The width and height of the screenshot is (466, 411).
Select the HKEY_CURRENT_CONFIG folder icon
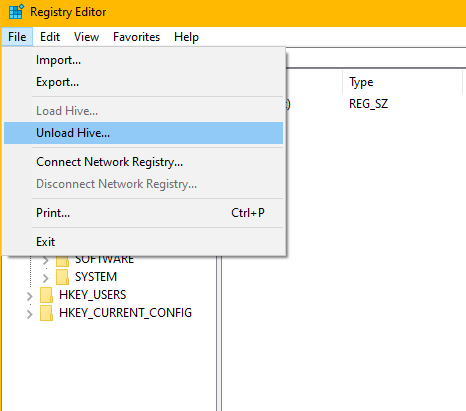(46, 313)
